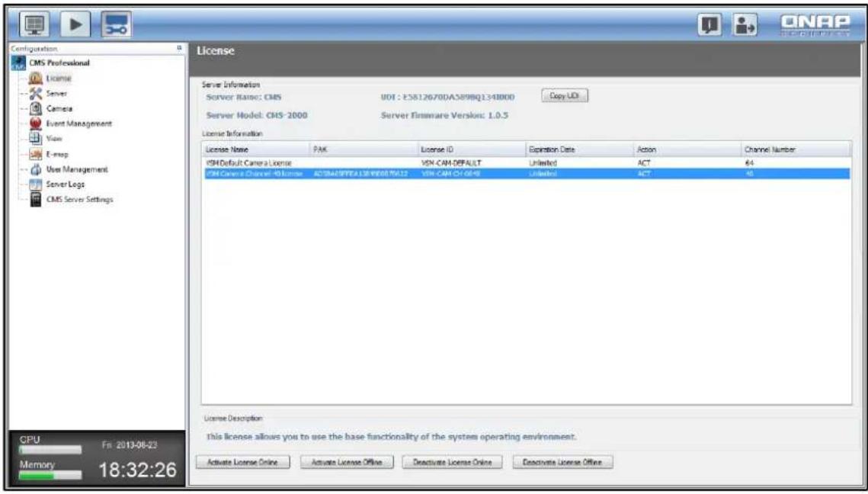Click Server Name CMS text
This screenshot has width=868, height=494.
point(244,97)
